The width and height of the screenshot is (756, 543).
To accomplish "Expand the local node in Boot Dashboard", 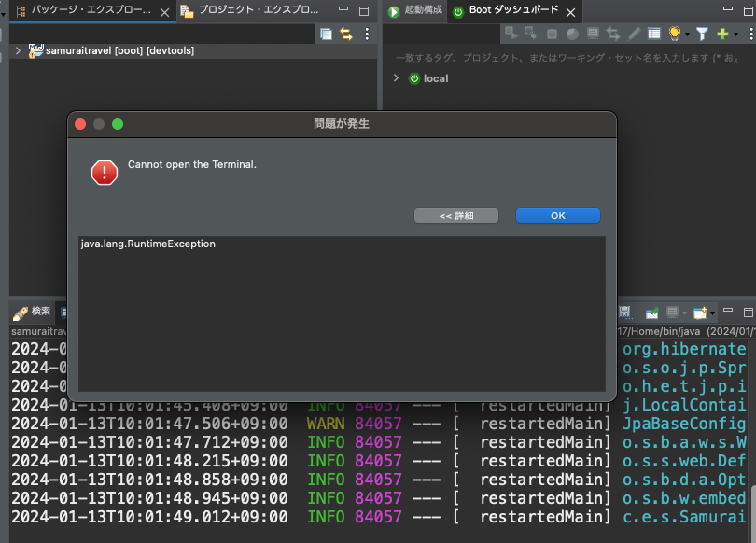I will (x=396, y=78).
